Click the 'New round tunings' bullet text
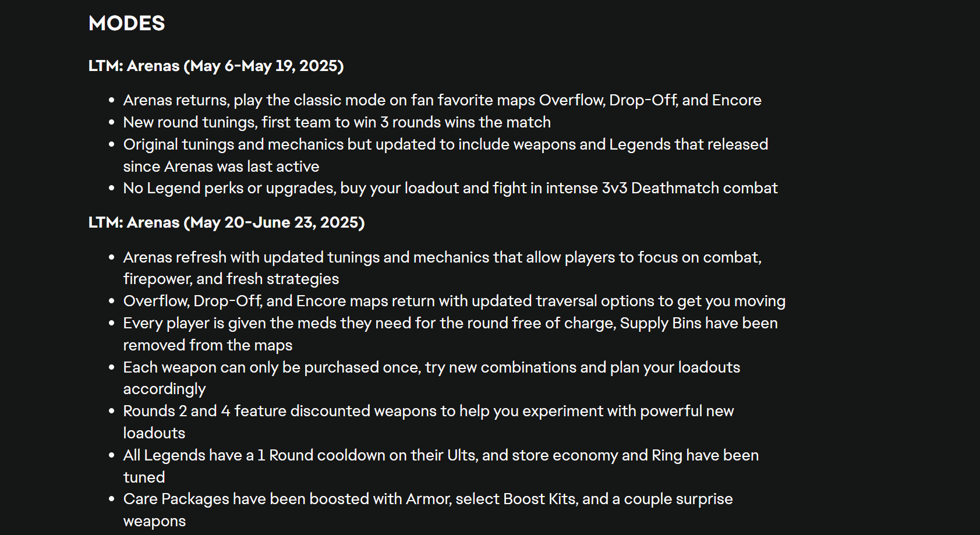980x535 pixels. (337, 122)
